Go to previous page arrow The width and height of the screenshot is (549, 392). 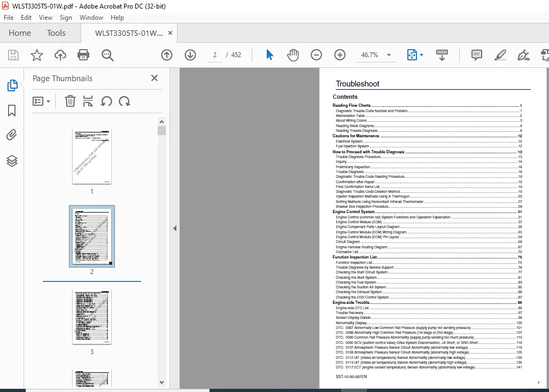167,55
